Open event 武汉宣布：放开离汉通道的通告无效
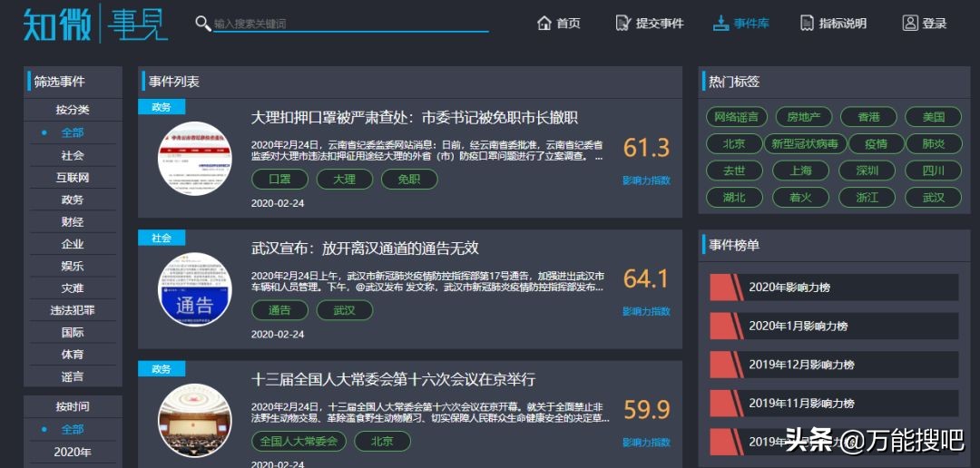Image resolution: width=980 pixels, height=468 pixels. click(x=365, y=249)
